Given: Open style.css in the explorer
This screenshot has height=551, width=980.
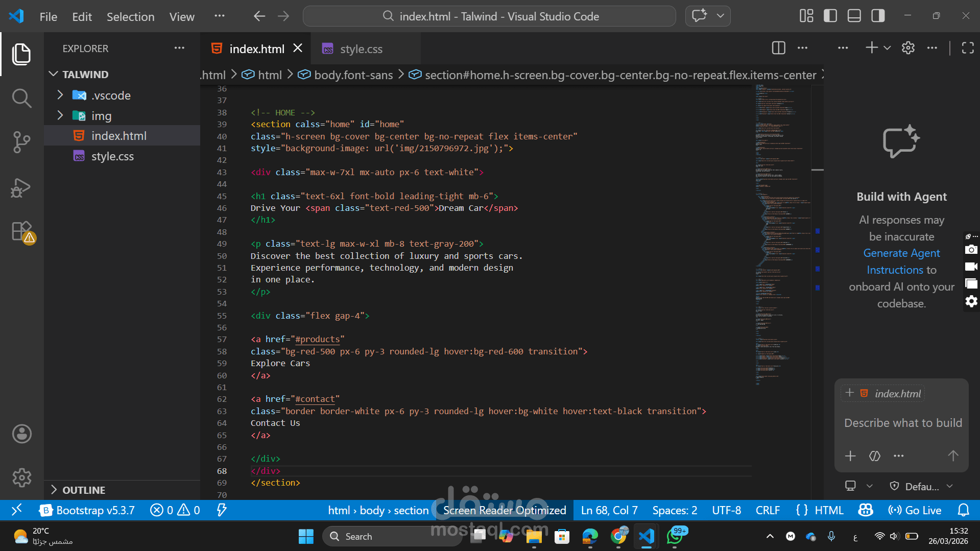Looking at the screenshot, I should (x=122, y=156).
